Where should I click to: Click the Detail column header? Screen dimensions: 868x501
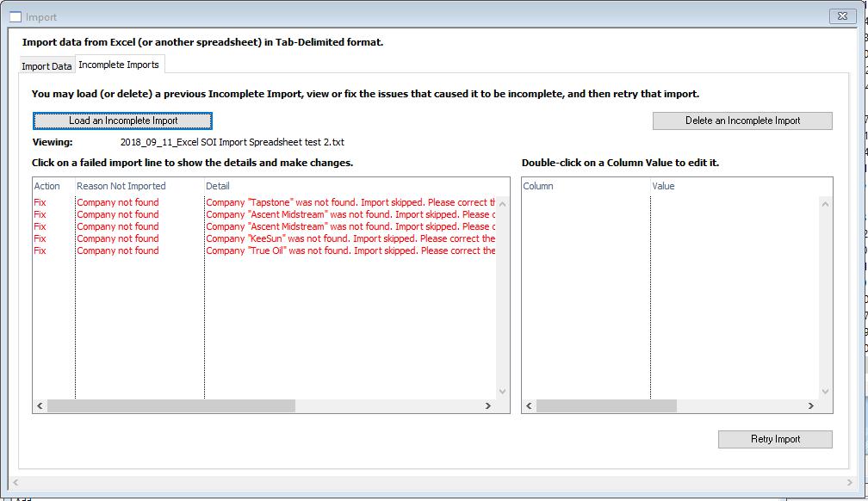[218, 186]
